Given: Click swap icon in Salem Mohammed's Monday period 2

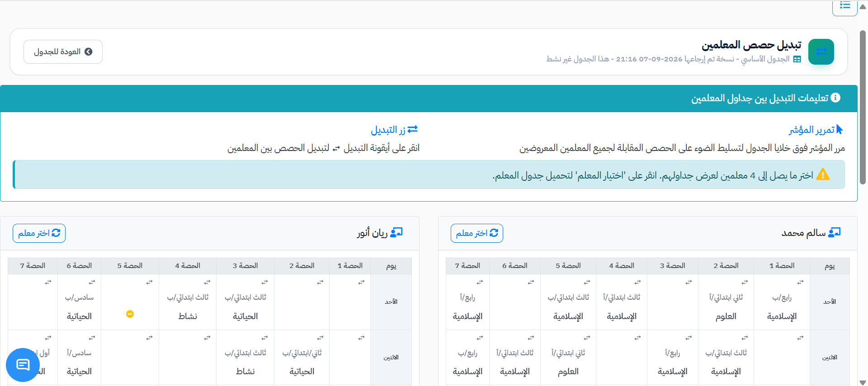Looking at the screenshot, I should pos(745,338).
